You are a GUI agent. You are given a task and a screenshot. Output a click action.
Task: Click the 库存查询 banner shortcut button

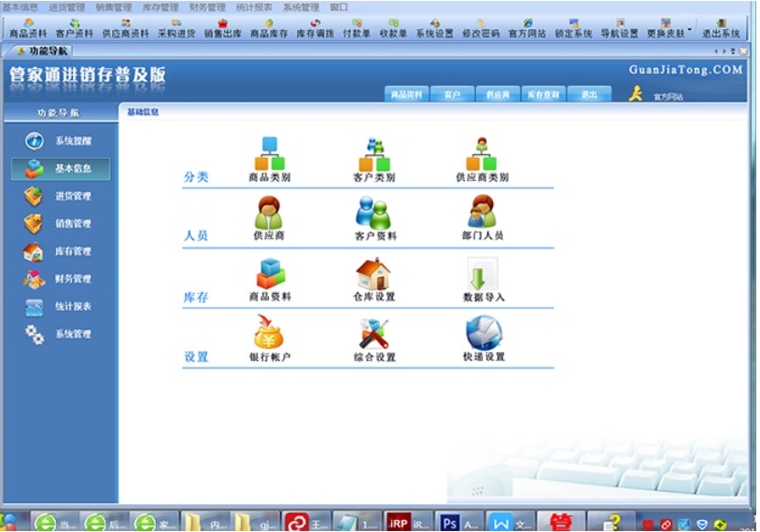click(x=543, y=94)
